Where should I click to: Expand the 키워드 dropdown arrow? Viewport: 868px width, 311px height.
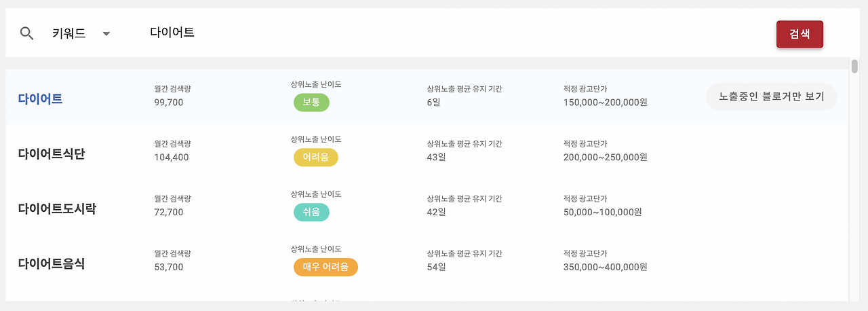pos(106,33)
